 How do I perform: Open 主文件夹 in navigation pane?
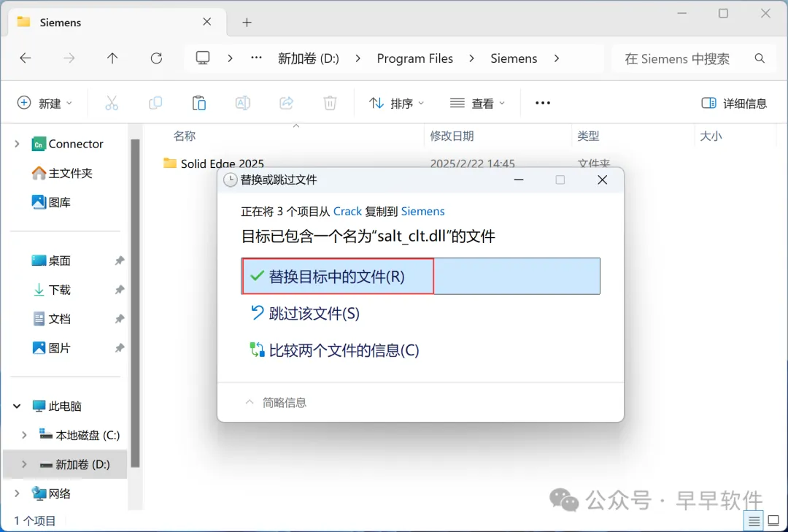[62, 173]
